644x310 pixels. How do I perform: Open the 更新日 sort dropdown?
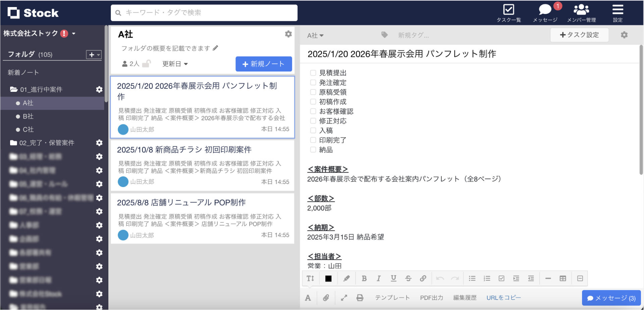pos(175,64)
